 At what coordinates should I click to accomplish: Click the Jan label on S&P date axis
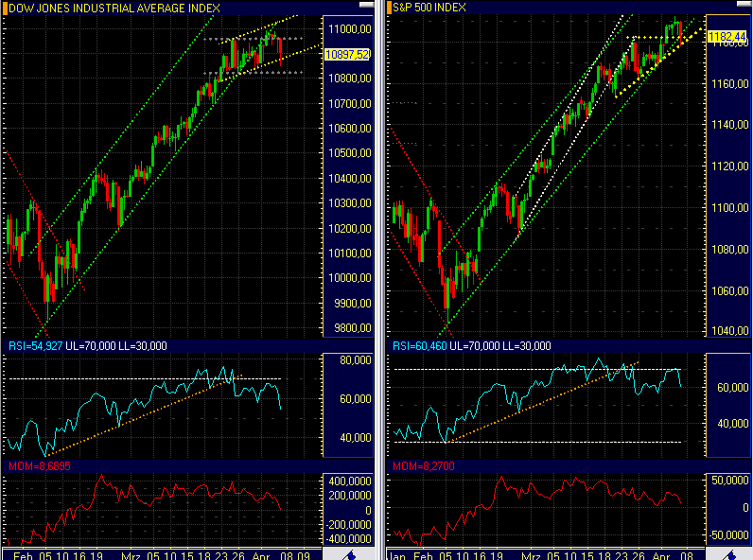[396, 555]
